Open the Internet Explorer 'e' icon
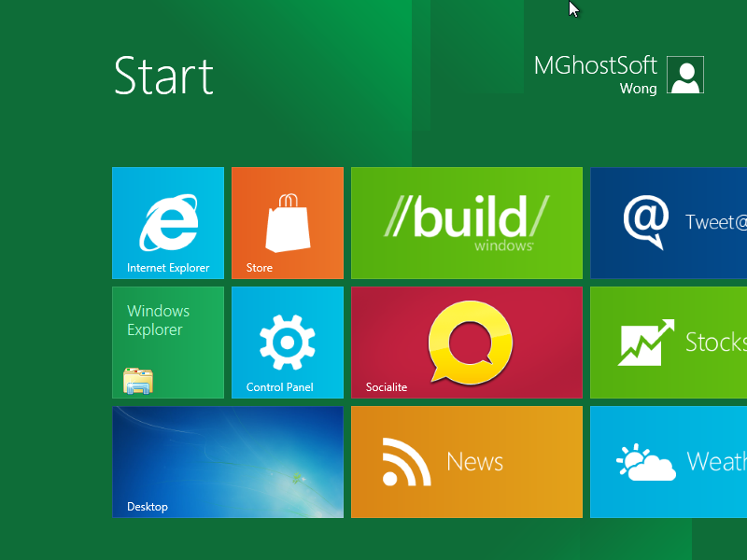 tap(168, 222)
